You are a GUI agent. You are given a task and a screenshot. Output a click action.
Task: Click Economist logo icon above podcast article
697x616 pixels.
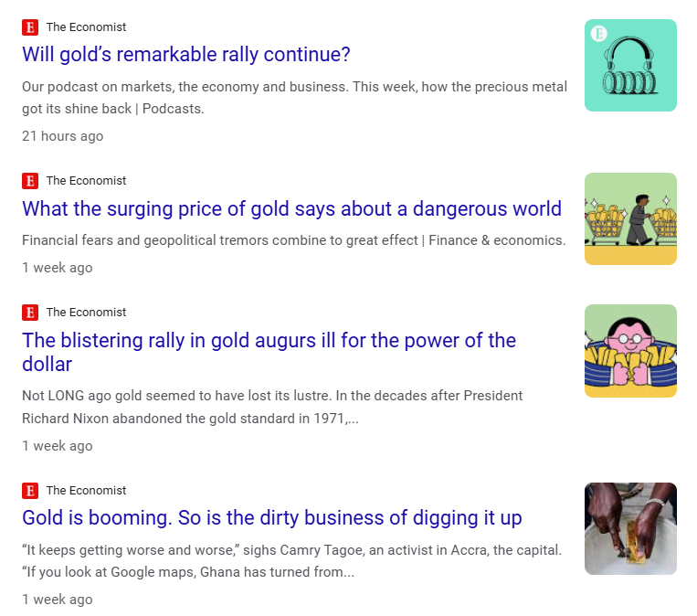tap(30, 27)
